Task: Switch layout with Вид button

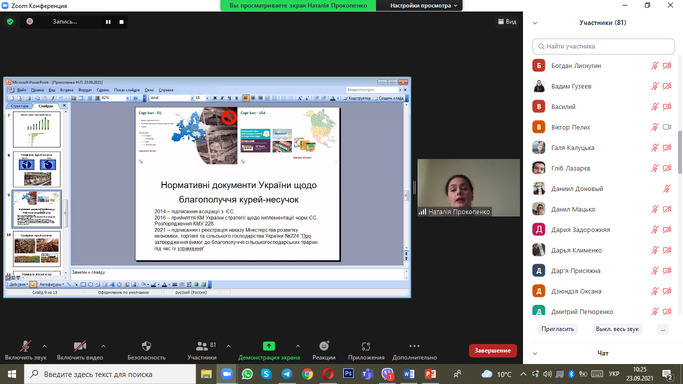Action: tap(507, 22)
